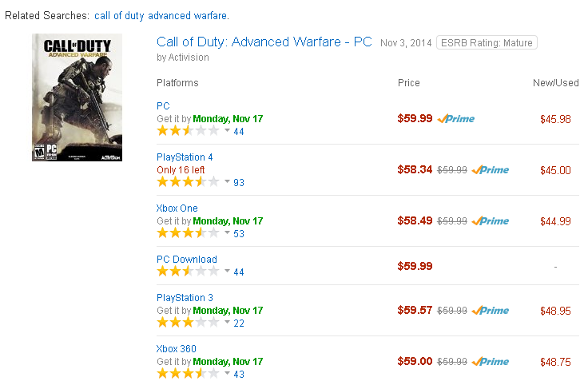This screenshot has width=588, height=385.
Task: Open the PC Download platform link
Action: click(x=187, y=260)
